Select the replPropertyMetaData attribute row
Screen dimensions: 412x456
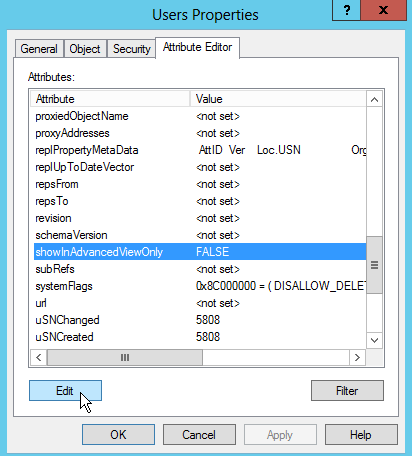pyautogui.click(x=200, y=150)
